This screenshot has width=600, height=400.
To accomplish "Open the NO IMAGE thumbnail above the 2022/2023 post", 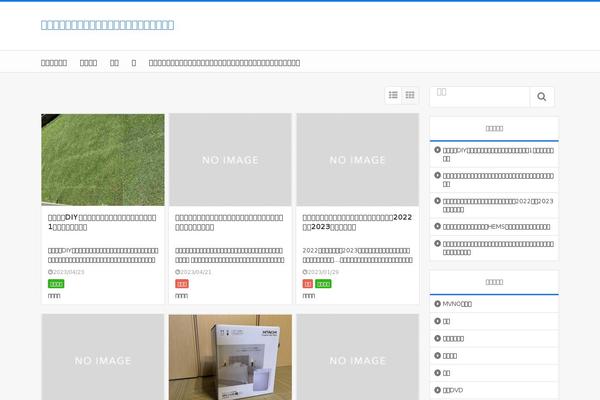I will (357, 160).
